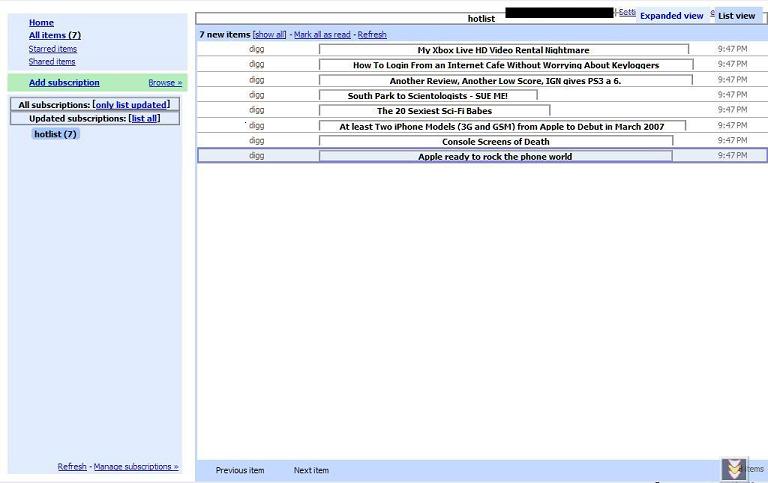
Task: Open South Park to Scientologists - SUE ME!
Action: coord(428,96)
